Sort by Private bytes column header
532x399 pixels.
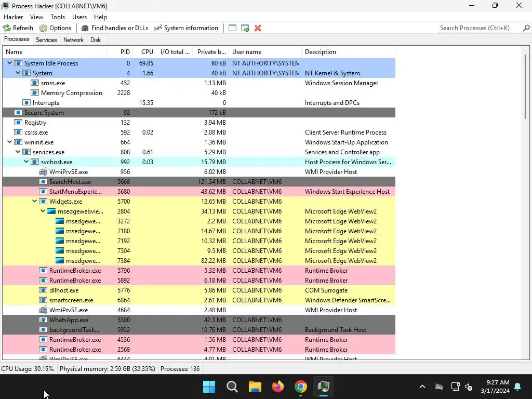211,52
